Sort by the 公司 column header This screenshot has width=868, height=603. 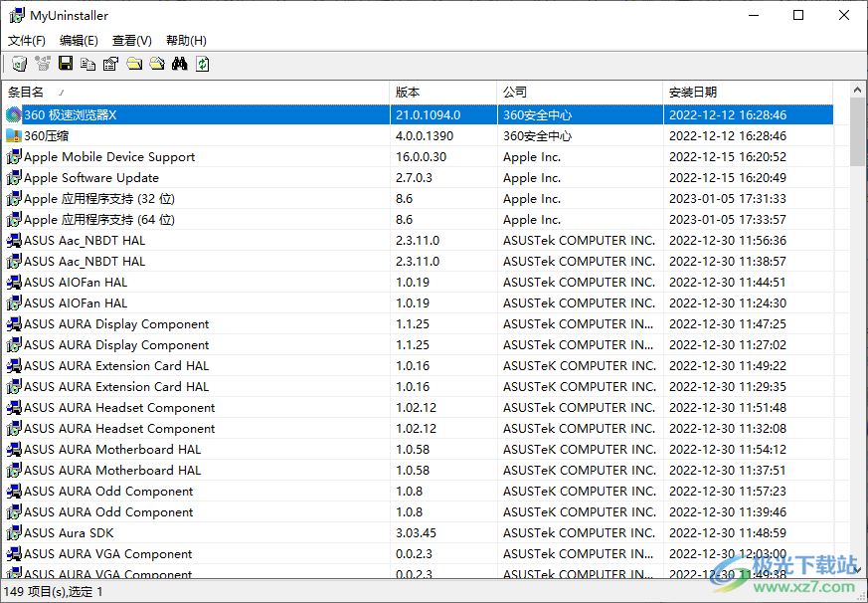[580, 92]
